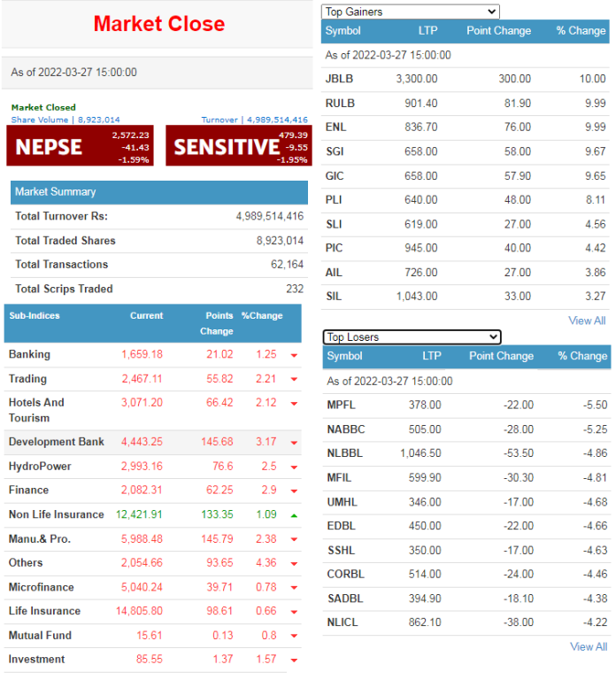Select the ENL symbol in Top Gainers
This screenshot has height=680, width=616.
336,127
